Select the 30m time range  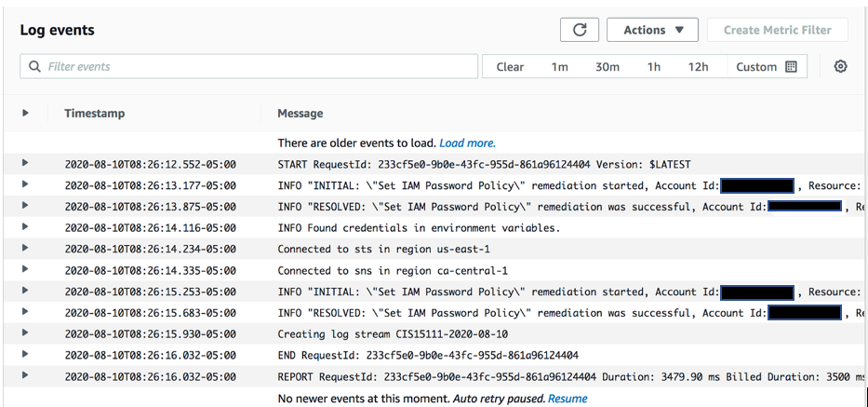[x=608, y=67]
